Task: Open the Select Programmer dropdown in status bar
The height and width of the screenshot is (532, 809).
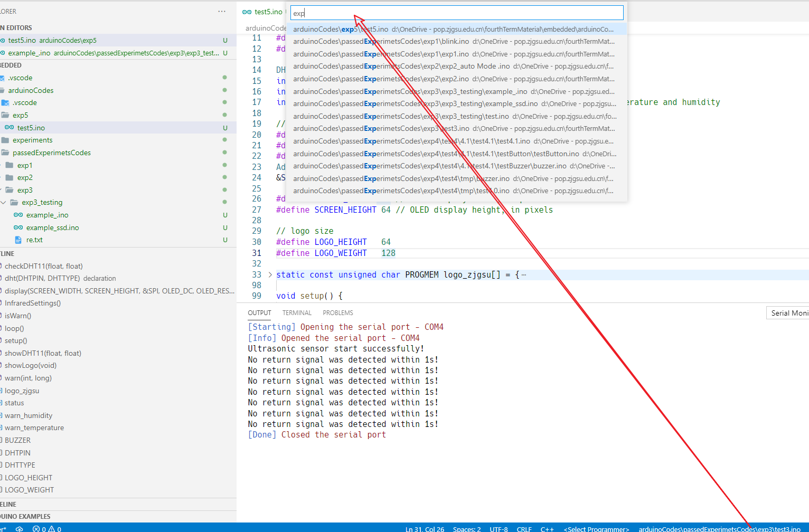Action: pos(596,528)
